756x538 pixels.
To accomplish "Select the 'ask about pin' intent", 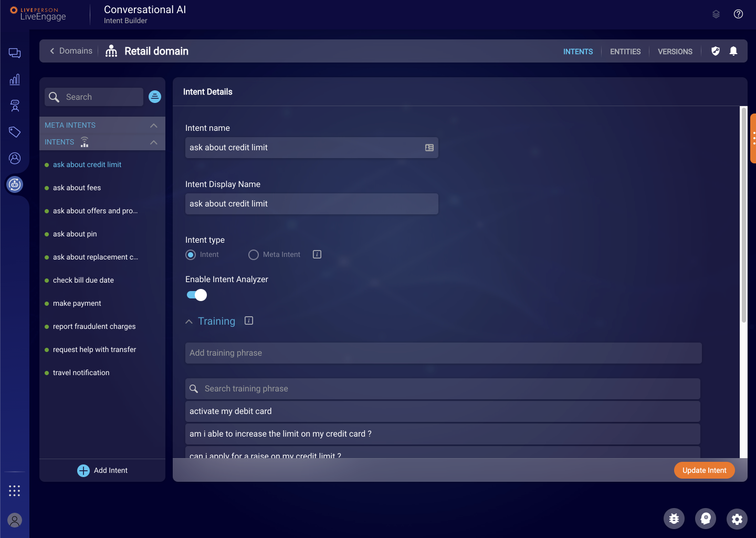I will [75, 234].
